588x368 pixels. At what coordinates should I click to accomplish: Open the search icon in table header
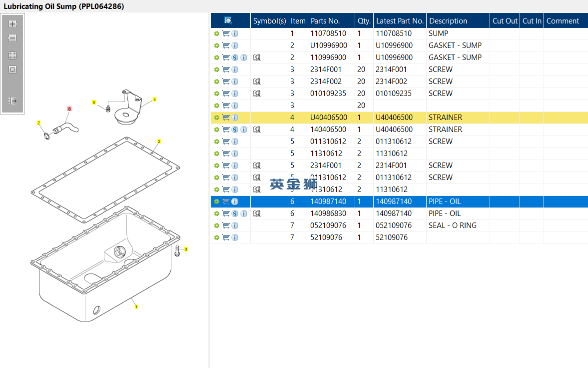pyautogui.click(x=228, y=20)
